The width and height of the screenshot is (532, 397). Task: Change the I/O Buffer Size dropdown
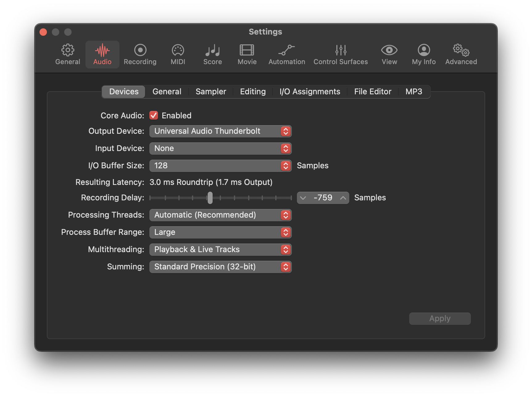coord(220,166)
